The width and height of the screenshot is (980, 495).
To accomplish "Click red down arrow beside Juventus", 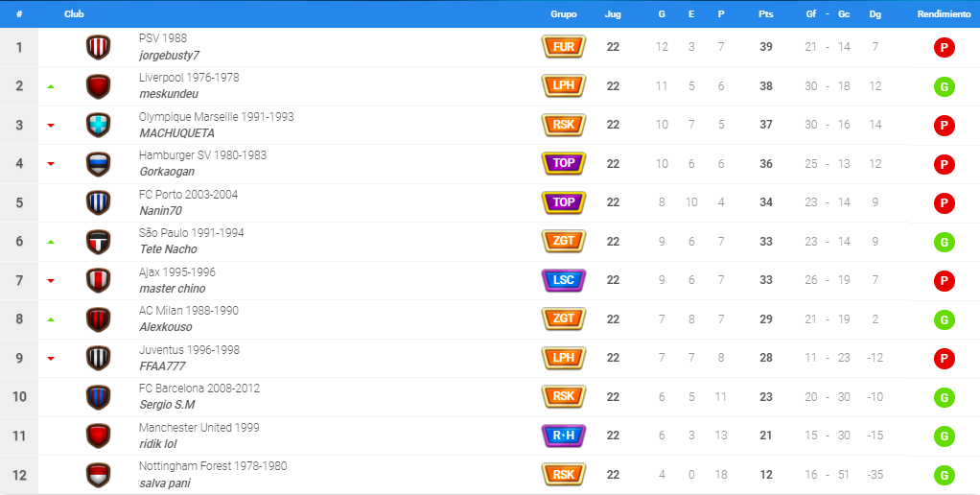I will pos(51,359).
